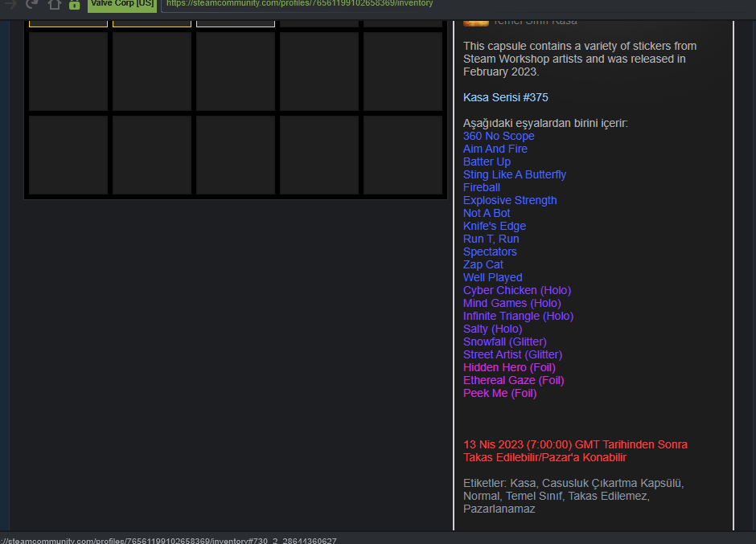Click the Aşağıdaki eşyalardan birini içerir heading

click(x=545, y=124)
